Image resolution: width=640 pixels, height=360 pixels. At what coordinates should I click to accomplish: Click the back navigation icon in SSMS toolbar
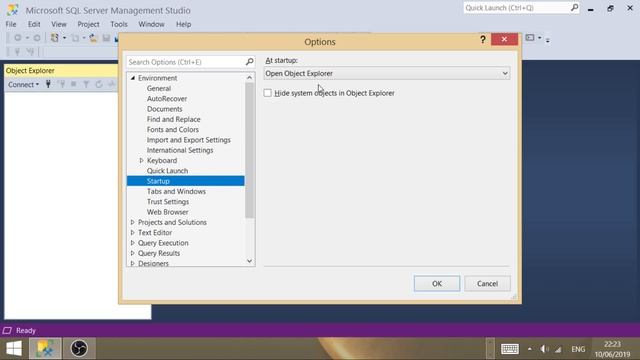(x=18, y=38)
